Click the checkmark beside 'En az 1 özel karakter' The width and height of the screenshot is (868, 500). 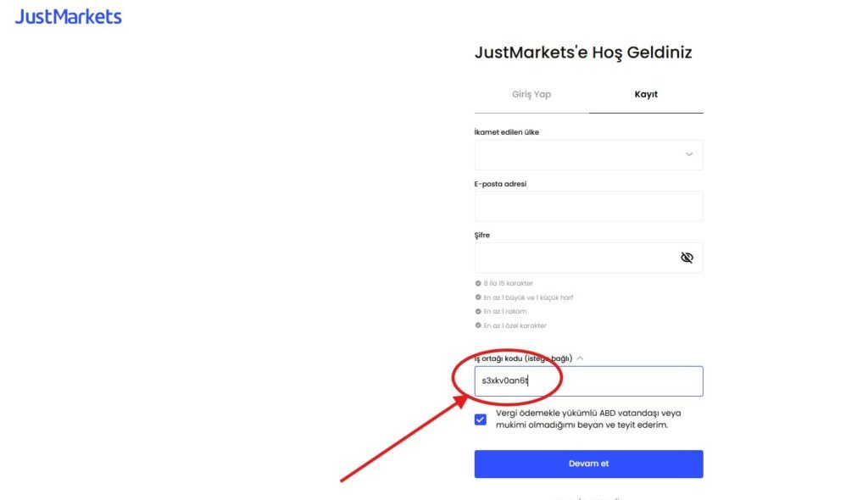click(480, 324)
